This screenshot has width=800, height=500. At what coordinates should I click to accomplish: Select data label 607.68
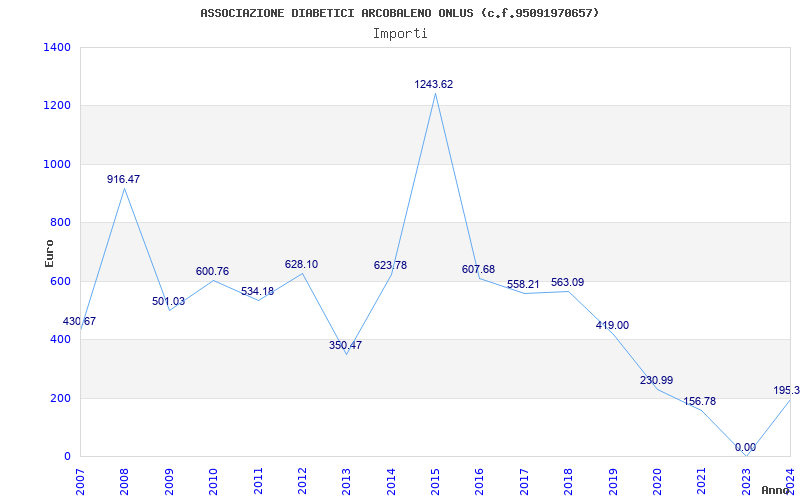[479, 269]
